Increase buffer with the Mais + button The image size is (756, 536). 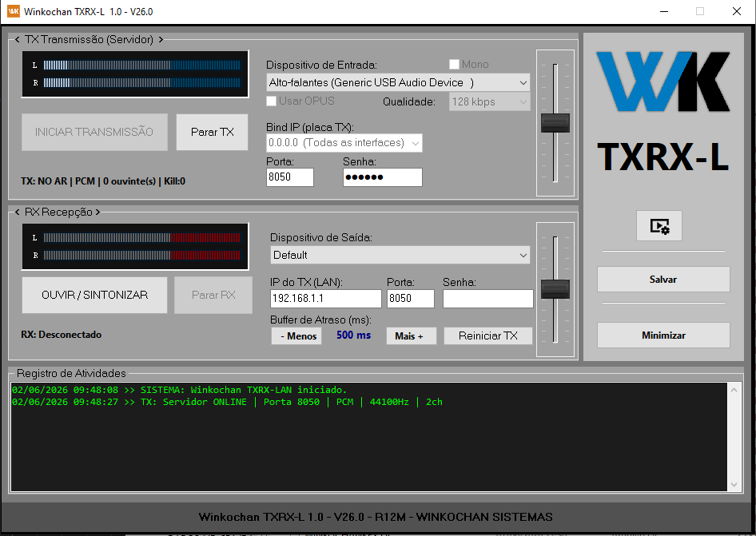(412, 336)
